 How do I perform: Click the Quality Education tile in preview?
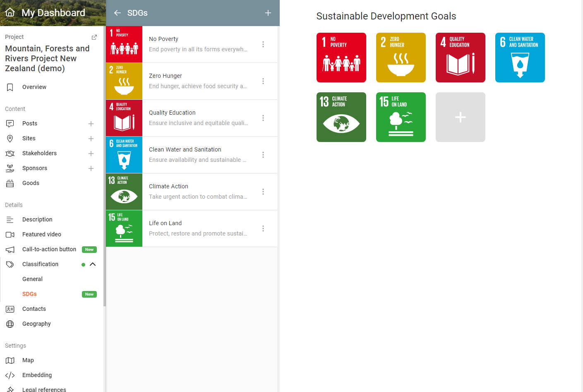pos(461,58)
